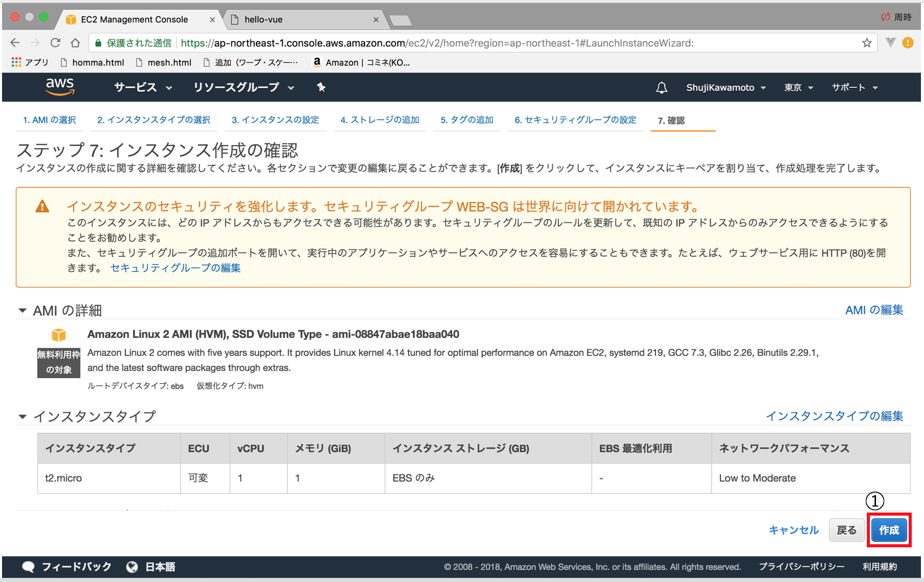Open browser home page icon
The image size is (924, 582).
(x=76, y=43)
